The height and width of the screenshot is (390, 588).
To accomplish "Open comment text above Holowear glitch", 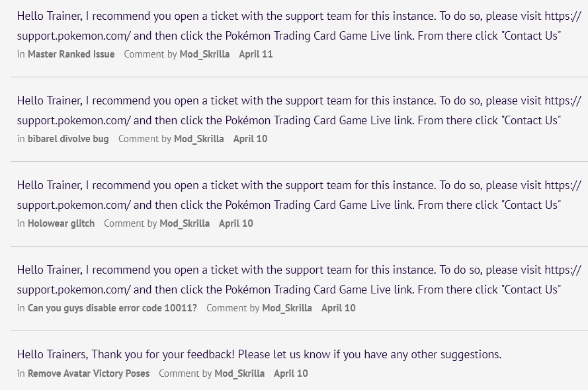I will [299, 195].
